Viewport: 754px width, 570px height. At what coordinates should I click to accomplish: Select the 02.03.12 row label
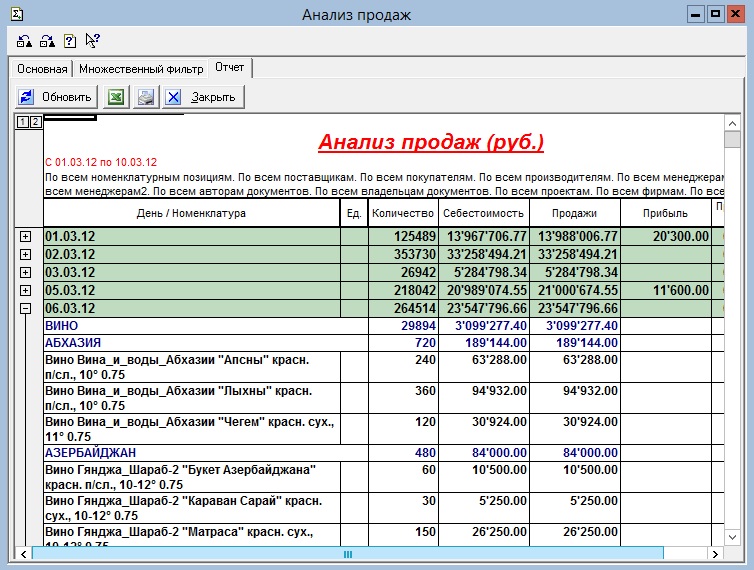pyautogui.click(x=70, y=254)
